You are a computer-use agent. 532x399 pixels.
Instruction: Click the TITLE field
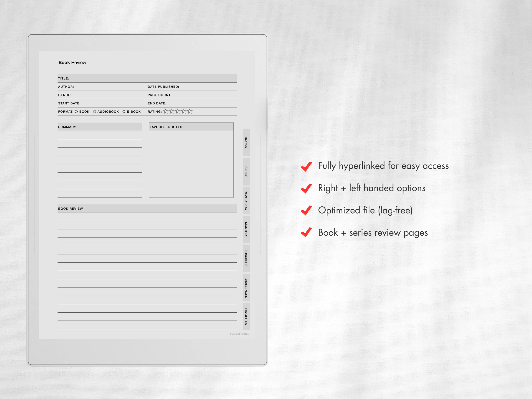(x=147, y=78)
